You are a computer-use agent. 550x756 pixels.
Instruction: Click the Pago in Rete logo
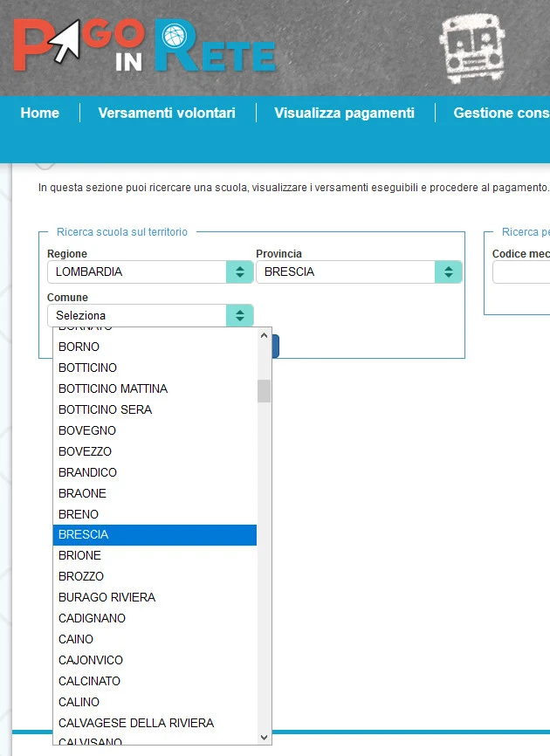point(144,46)
